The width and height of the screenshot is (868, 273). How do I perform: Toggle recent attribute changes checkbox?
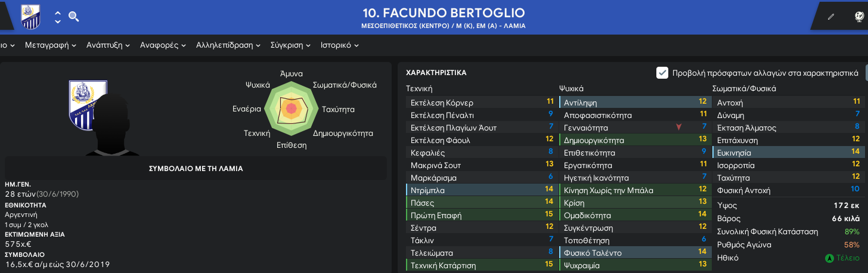[x=662, y=73]
